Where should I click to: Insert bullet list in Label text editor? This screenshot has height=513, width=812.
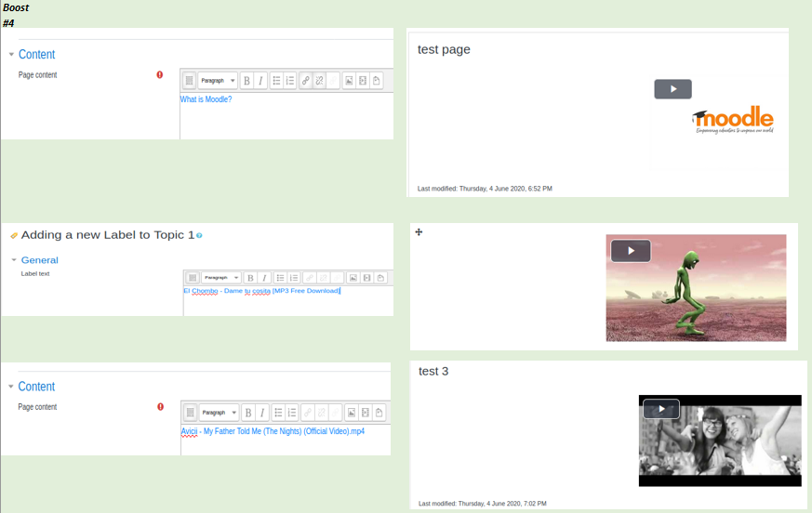280,278
